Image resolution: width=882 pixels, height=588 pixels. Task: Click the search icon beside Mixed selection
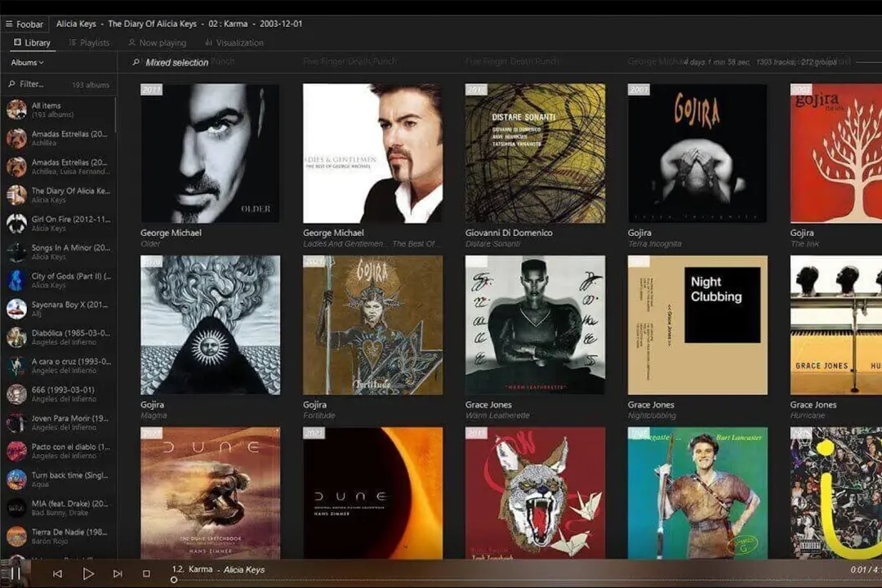[x=136, y=62]
